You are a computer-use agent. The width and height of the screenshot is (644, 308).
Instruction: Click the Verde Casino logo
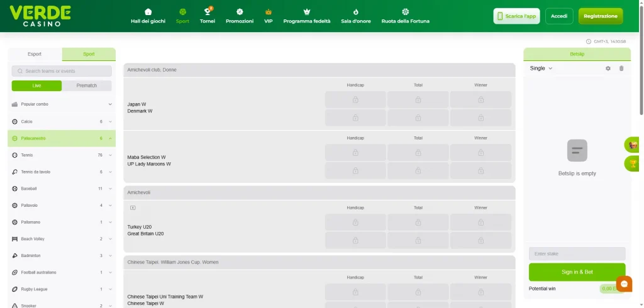click(40, 16)
